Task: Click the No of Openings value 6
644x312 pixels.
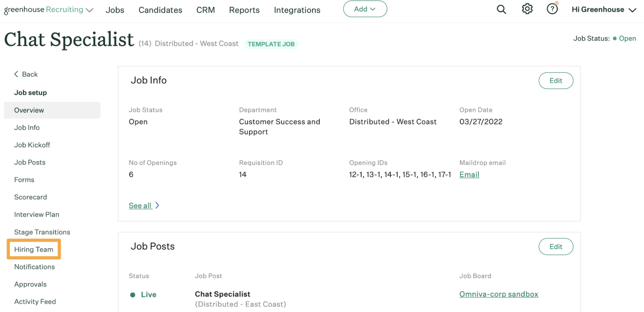Action: point(131,174)
